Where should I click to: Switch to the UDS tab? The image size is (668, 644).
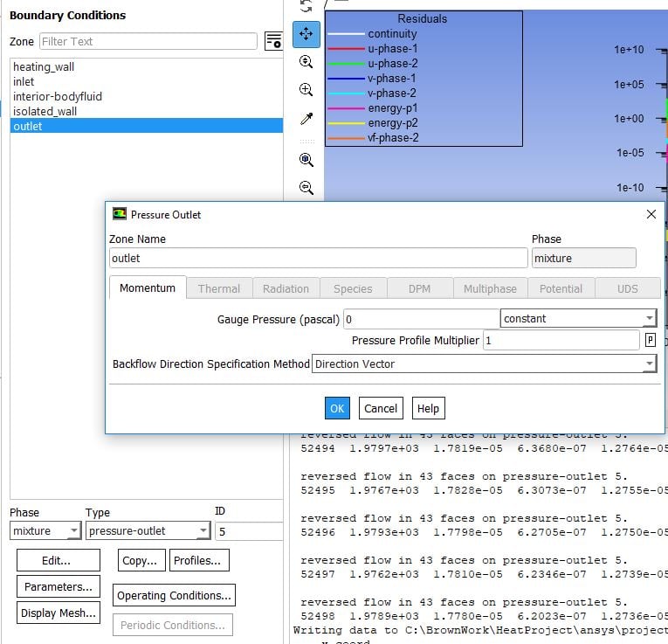coord(628,289)
